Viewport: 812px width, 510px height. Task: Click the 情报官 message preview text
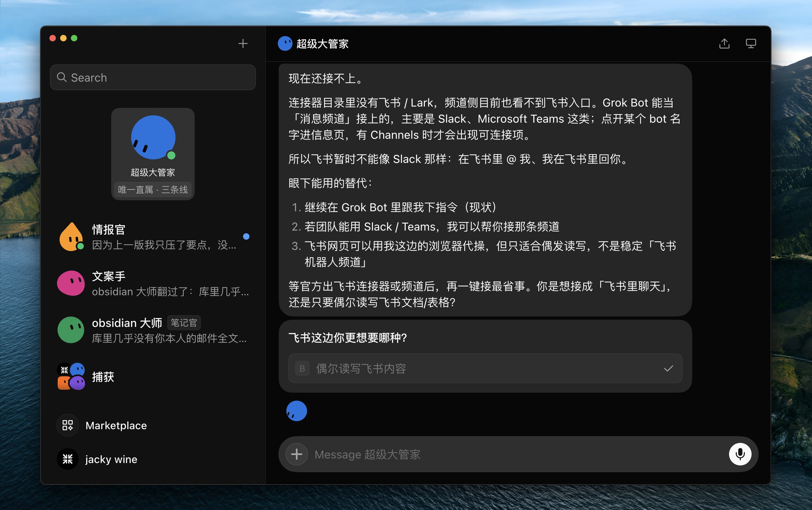point(164,245)
